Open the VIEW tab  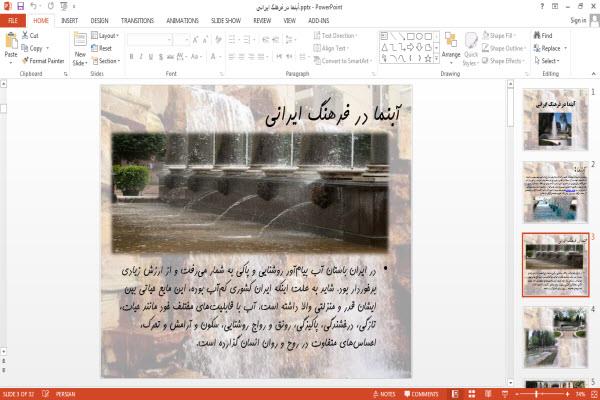coord(289,21)
